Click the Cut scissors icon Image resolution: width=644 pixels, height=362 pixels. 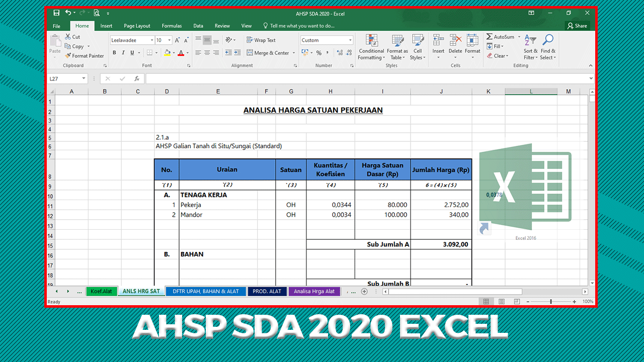68,37
